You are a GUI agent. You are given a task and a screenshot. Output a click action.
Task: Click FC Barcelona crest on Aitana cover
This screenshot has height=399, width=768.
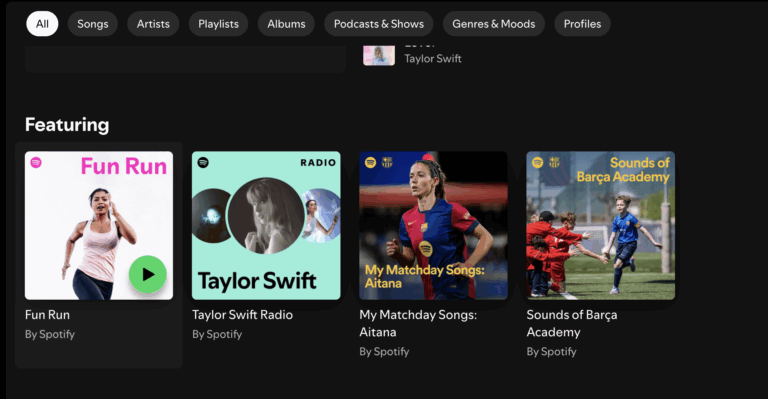[387, 163]
